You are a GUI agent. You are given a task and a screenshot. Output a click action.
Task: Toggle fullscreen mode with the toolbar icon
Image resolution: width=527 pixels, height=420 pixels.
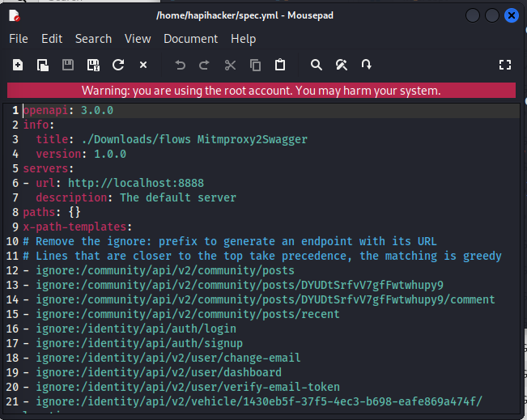point(506,65)
